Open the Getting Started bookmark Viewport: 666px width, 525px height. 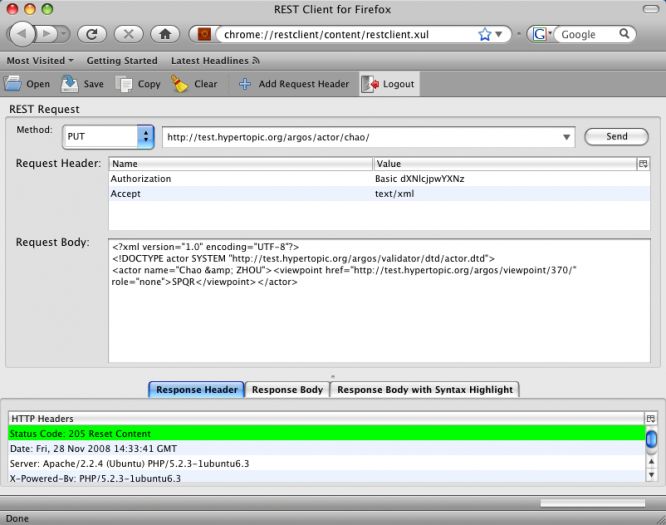click(122, 61)
